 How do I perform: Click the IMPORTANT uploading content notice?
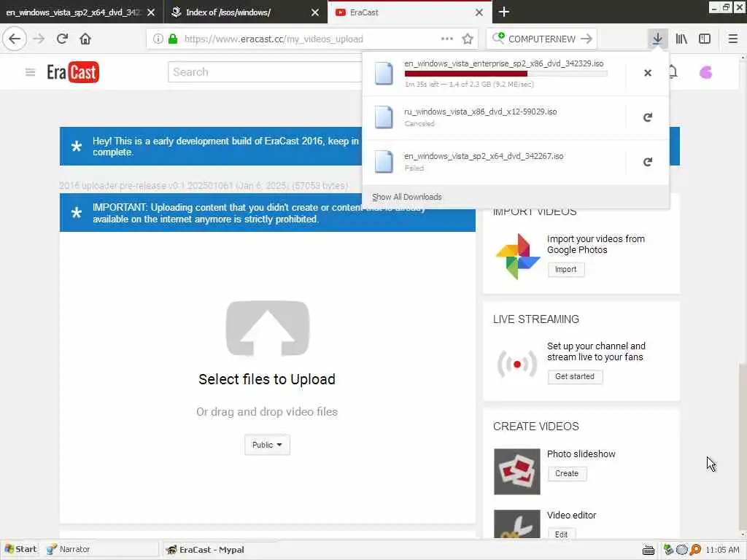pos(267,213)
